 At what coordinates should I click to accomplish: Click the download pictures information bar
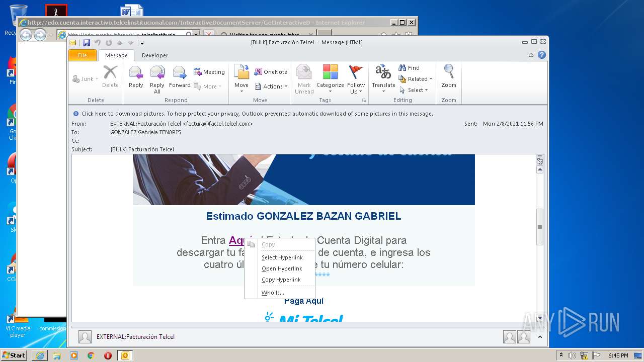(307, 114)
